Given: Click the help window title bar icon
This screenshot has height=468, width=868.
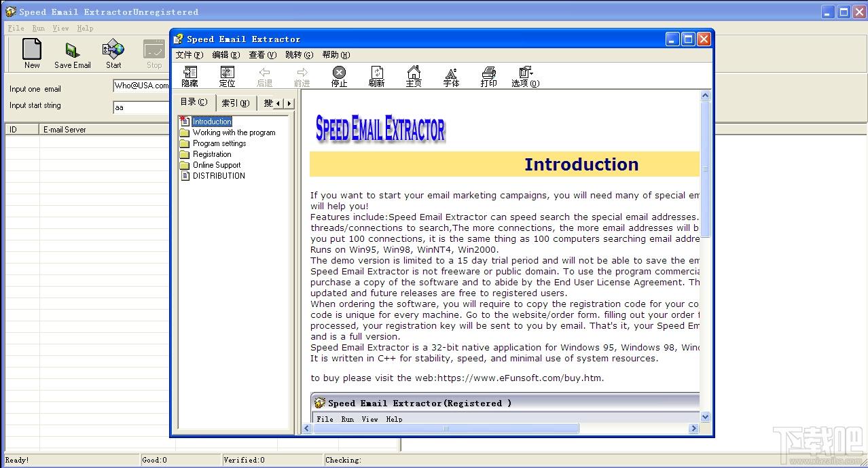Looking at the screenshot, I should [x=179, y=39].
